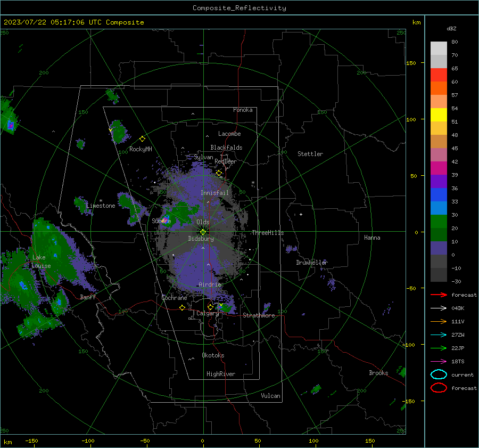Select the Airdrie label
The height and width of the screenshot is (448, 479).
click(x=210, y=284)
